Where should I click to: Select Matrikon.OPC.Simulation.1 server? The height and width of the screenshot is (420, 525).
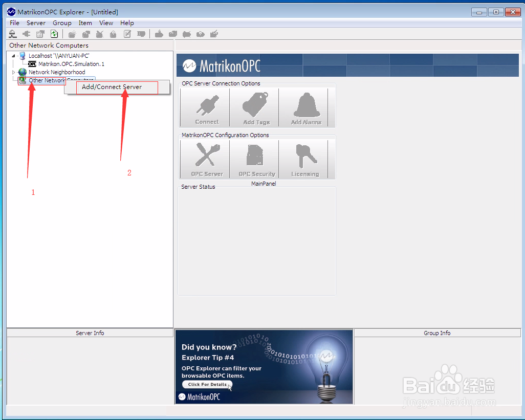coord(71,64)
